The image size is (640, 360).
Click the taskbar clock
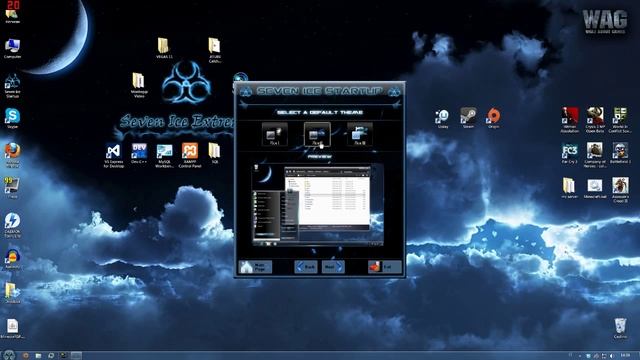[x=625, y=356]
